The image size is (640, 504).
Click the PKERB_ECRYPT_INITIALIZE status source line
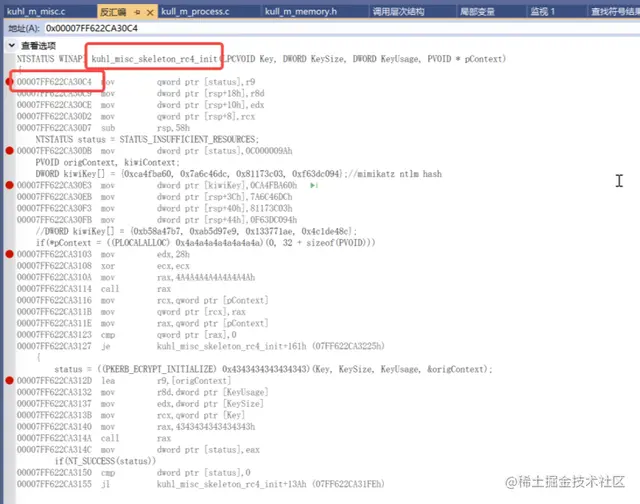tap(273, 369)
